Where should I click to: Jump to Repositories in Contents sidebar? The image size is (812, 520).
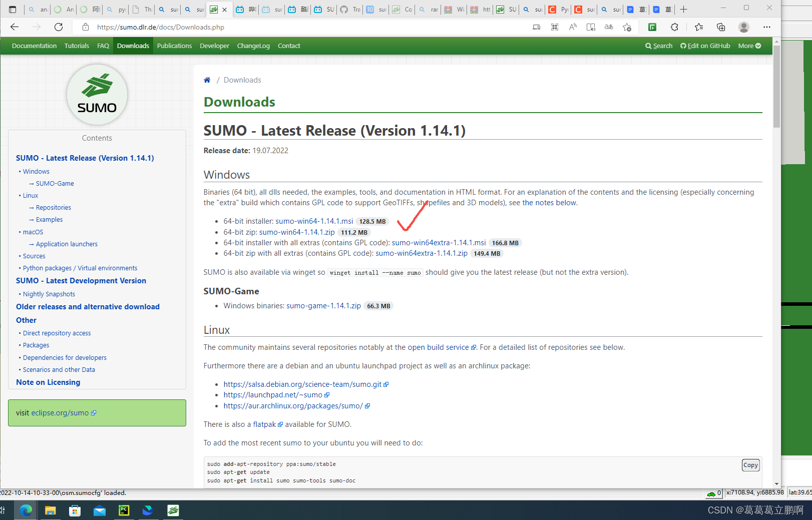[x=54, y=207]
